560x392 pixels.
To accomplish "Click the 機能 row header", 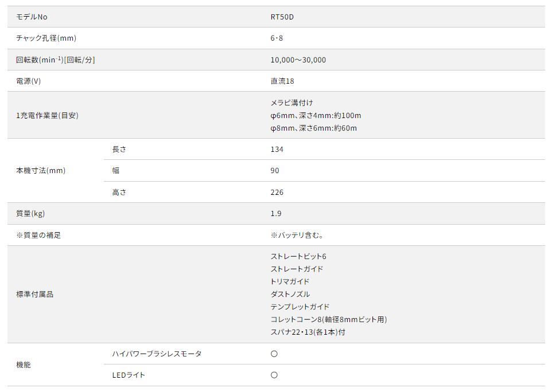I will [24, 364].
